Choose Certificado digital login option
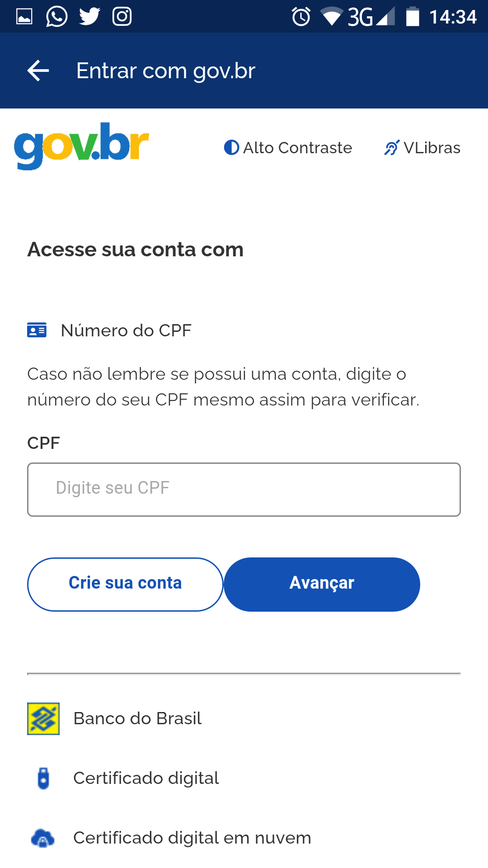 pyautogui.click(x=146, y=778)
